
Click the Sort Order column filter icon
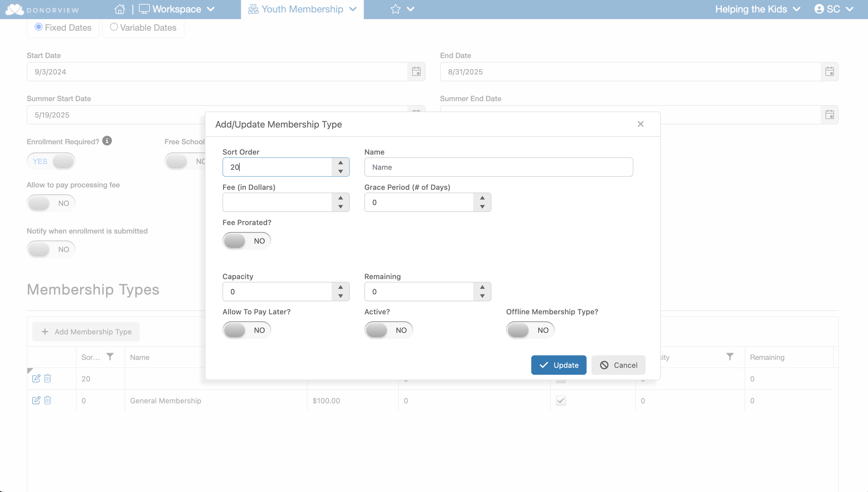[x=110, y=357]
